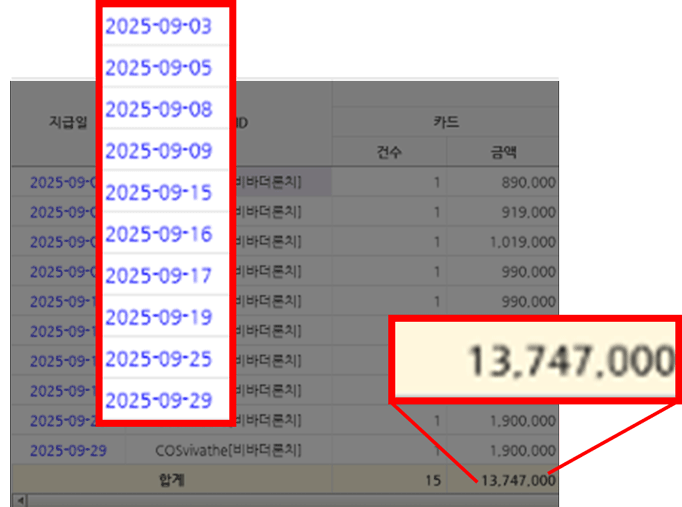
Task: Select the 2025-09-17 date entry
Action: [x=158, y=275]
